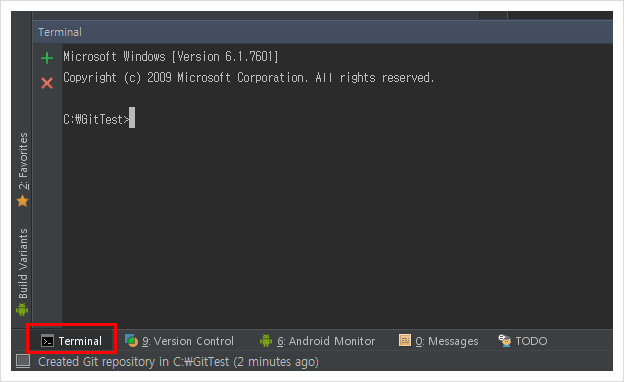Toggle tool window buttons via status bar square
This screenshot has width=624, height=382.
tap(23, 361)
